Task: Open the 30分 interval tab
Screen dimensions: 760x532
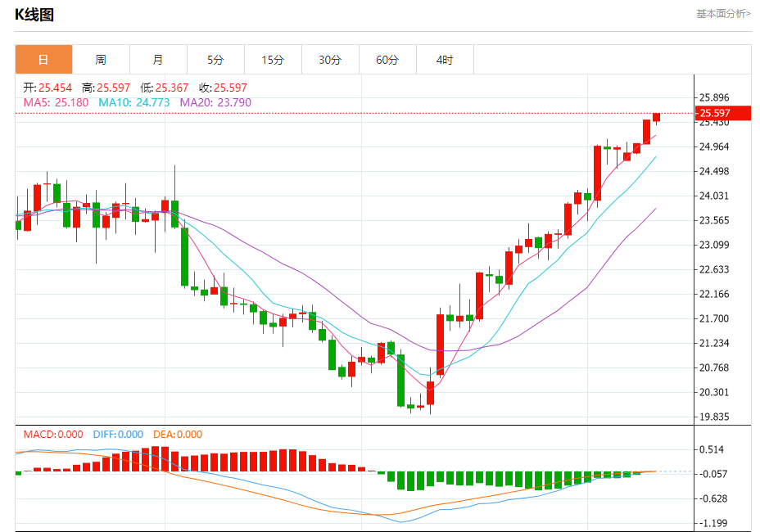Action: [x=329, y=60]
